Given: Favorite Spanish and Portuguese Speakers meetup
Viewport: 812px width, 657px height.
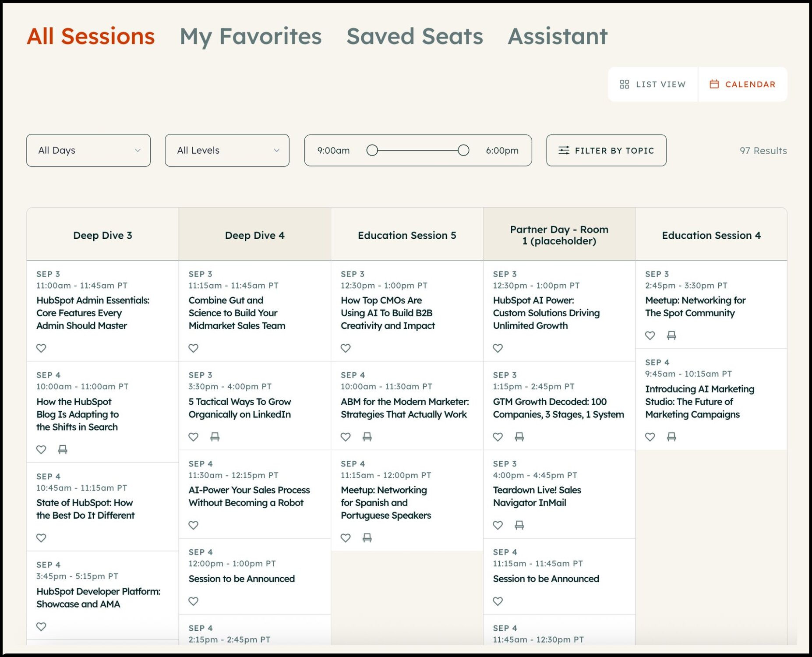Looking at the screenshot, I should pos(346,538).
